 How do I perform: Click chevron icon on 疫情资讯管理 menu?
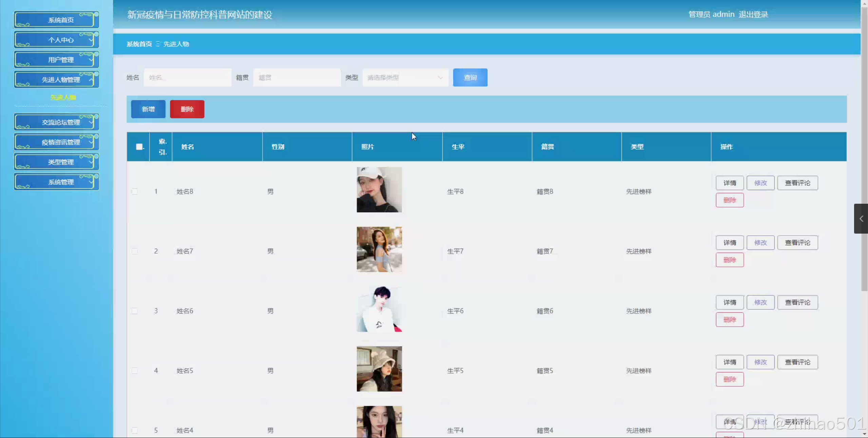[x=91, y=142]
